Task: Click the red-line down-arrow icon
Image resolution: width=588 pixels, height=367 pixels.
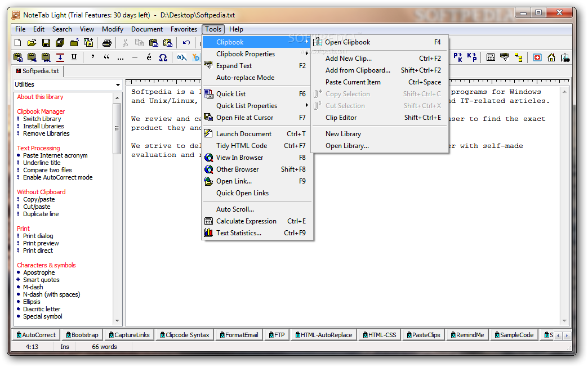Action: (x=60, y=57)
